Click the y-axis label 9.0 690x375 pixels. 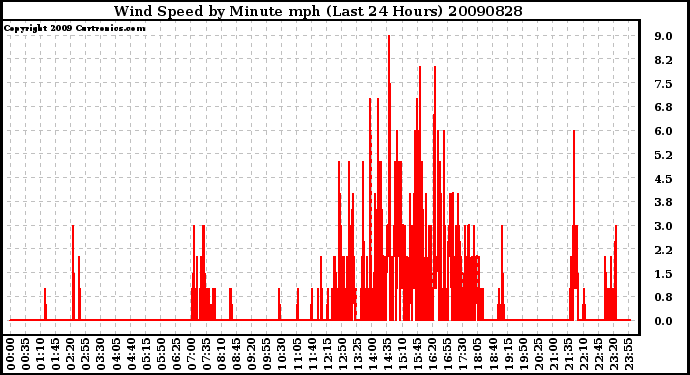pyautogui.click(x=663, y=36)
